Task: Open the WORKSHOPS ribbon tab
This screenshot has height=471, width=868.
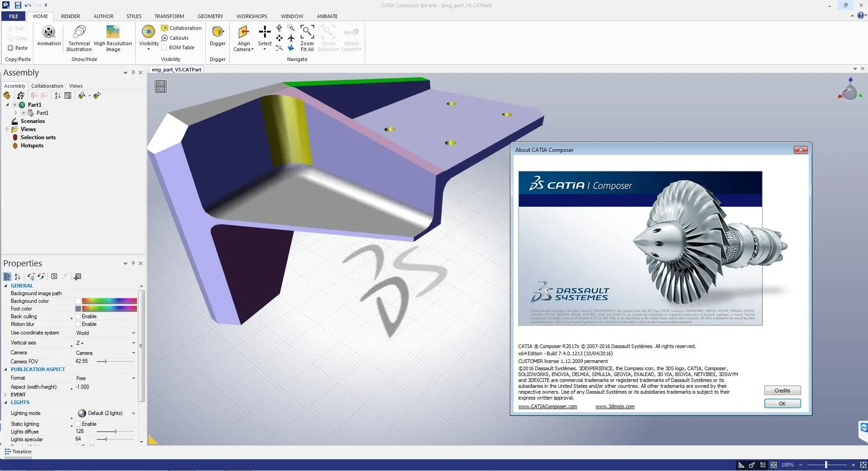Action: [x=252, y=16]
